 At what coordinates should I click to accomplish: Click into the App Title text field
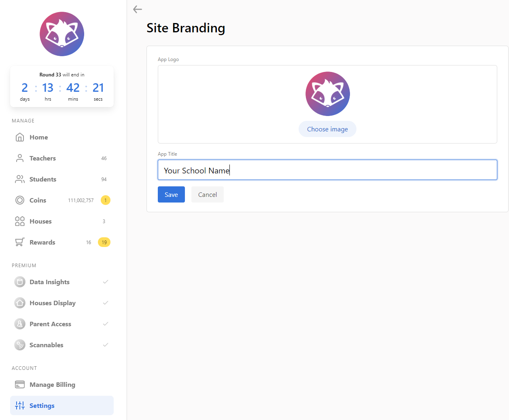[327, 170]
